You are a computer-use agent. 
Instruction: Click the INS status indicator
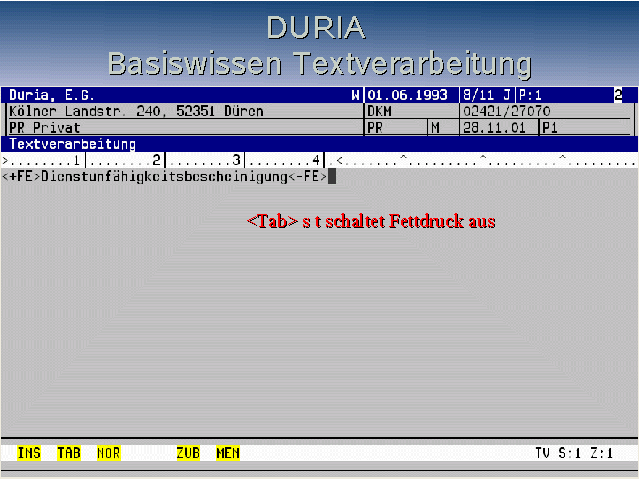coord(29,453)
